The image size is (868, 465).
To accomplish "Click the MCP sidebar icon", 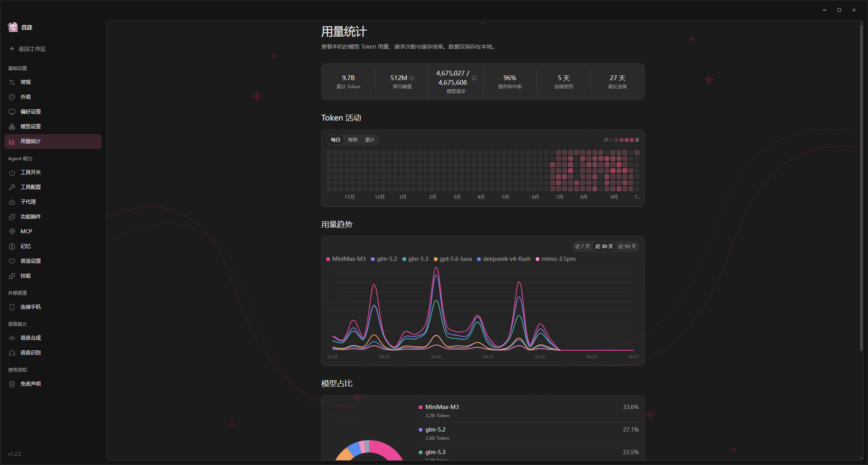I will pos(12,231).
